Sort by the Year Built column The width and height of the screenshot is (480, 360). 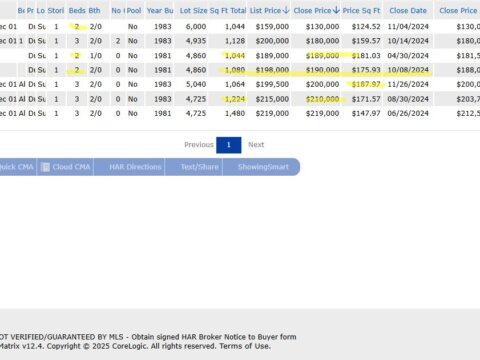point(160,11)
